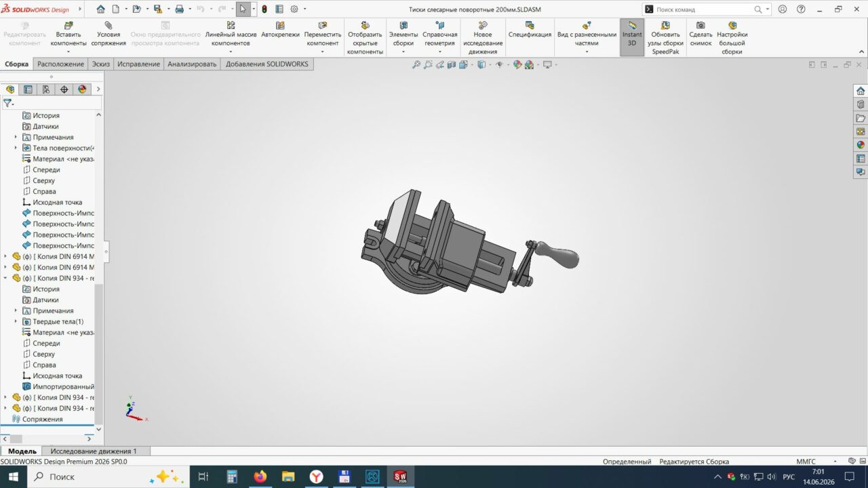
Task: Start Новое исследование движения
Action: (483, 38)
